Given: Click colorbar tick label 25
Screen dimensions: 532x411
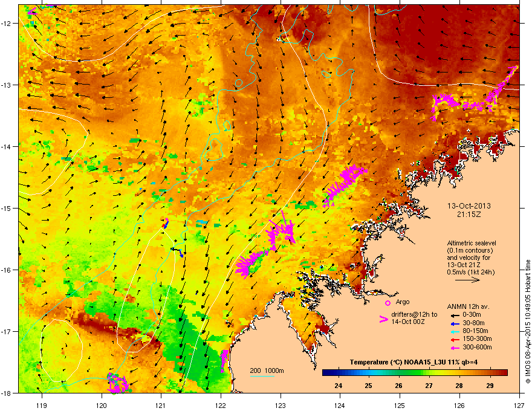Looking at the screenshot, I should [x=368, y=386].
